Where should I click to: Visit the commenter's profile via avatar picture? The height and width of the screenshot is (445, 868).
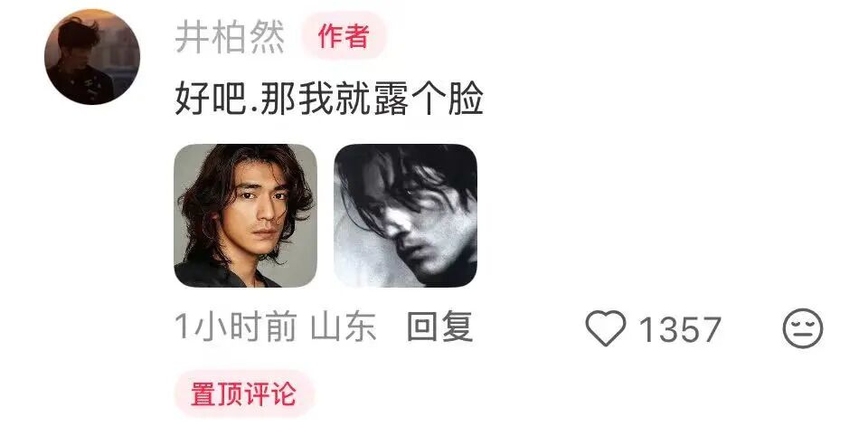pos(92,56)
